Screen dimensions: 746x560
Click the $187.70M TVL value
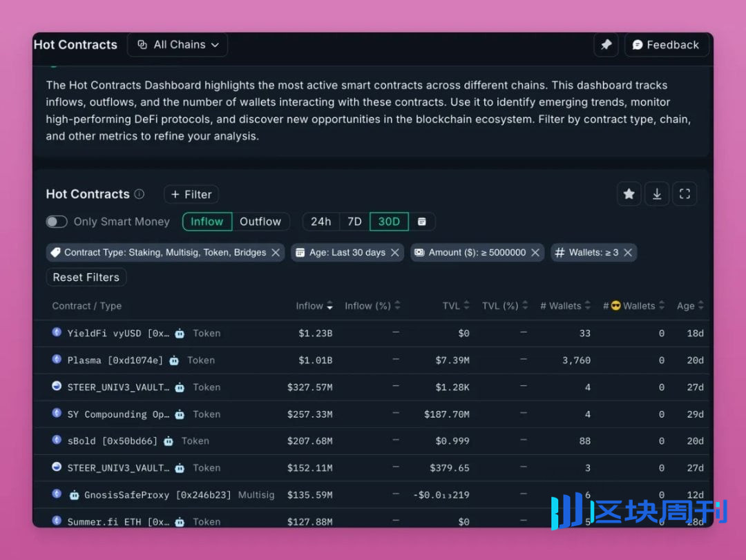pos(447,414)
